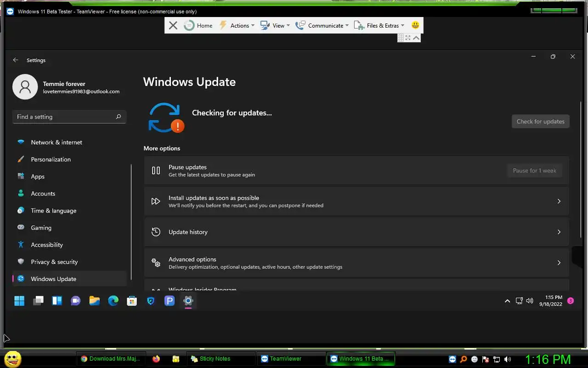Screen dimensions: 588x368
Task: Click the pause bars icon beside Pause updates
Action: click(156, 171)
